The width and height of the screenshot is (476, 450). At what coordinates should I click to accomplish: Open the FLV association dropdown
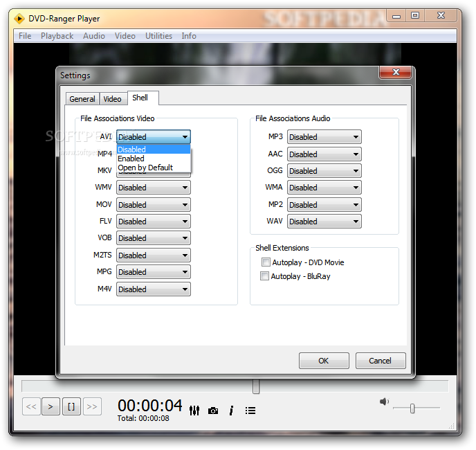(x=154, y=222)
